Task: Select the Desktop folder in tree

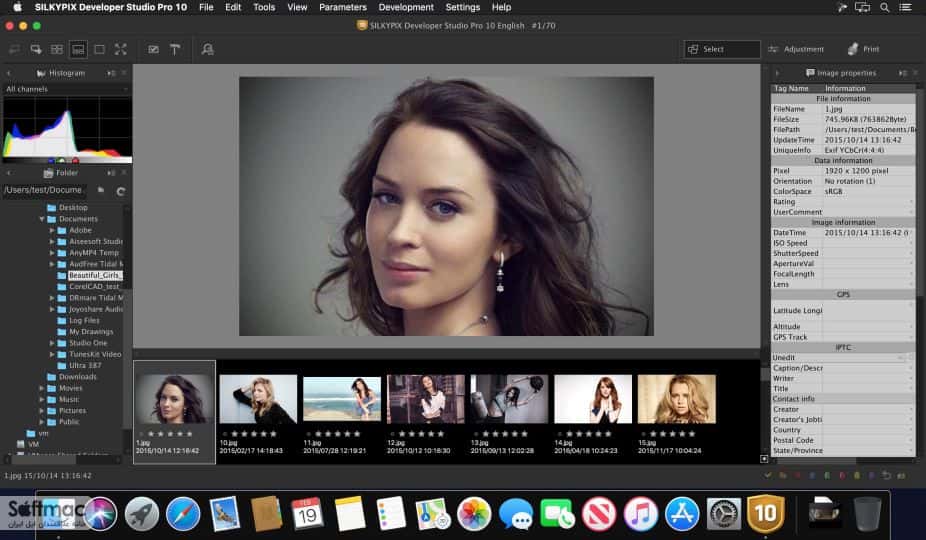Action: coord(73,208)
